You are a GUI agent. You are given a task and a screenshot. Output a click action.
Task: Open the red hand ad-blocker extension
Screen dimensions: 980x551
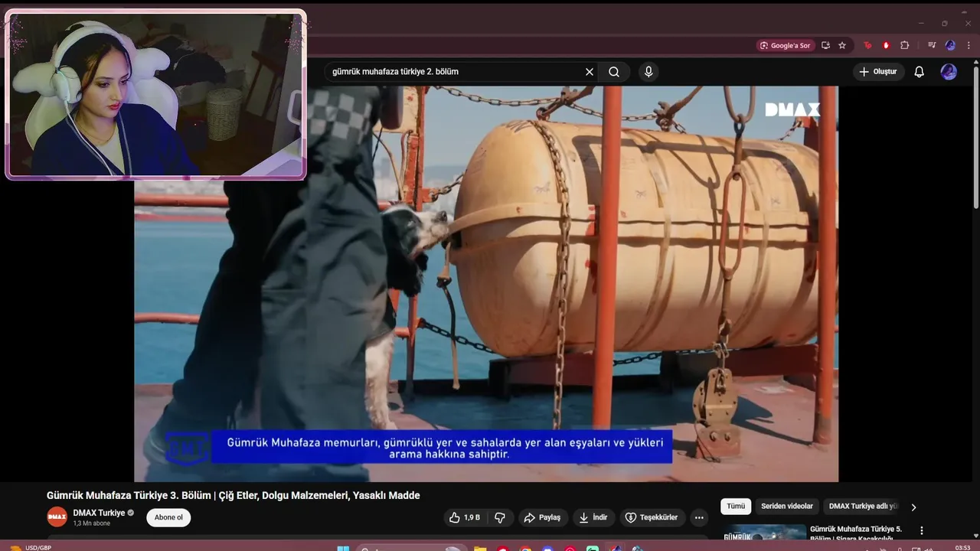[x=886, y=45]
